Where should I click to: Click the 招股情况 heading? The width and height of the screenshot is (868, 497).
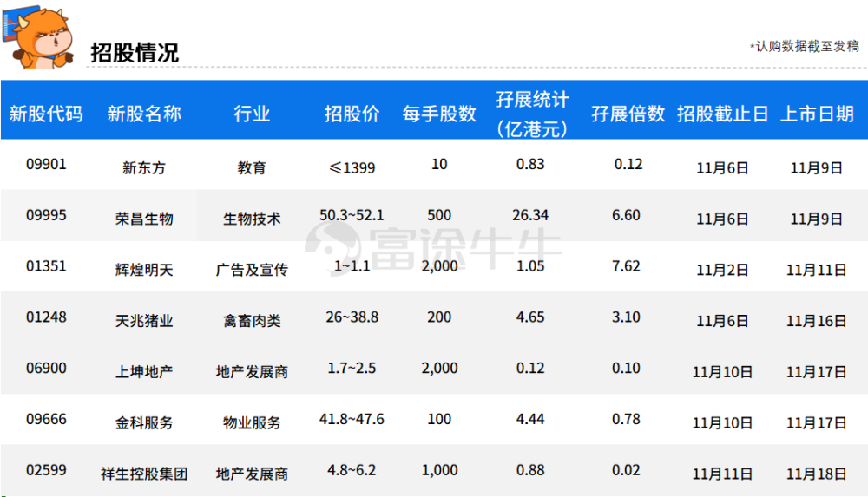(x=135, y=53)
